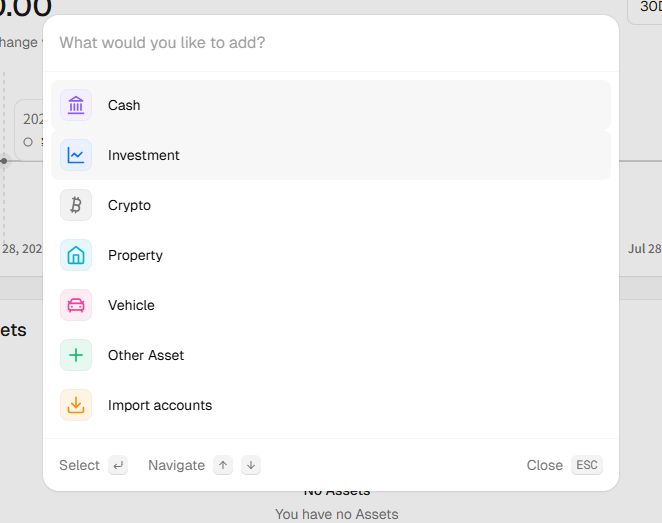This screenshot has width=662, height=523.
Task: Click the Enter key icon beside Select
Action: pos(118,465)
